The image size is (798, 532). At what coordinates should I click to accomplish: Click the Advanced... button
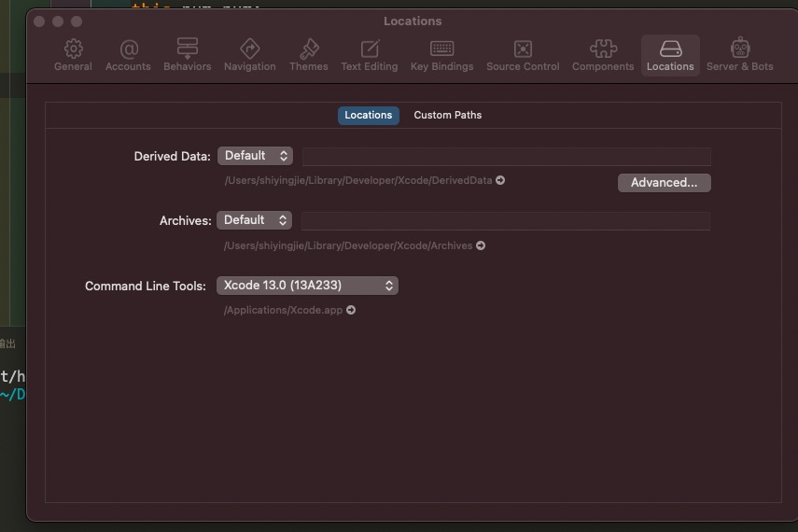(x=664, y=183)
